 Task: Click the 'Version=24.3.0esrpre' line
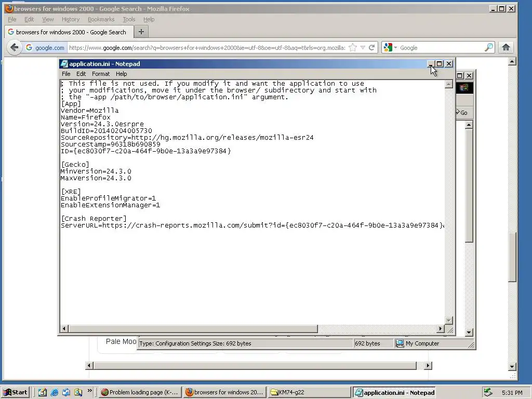pos(102,124)
